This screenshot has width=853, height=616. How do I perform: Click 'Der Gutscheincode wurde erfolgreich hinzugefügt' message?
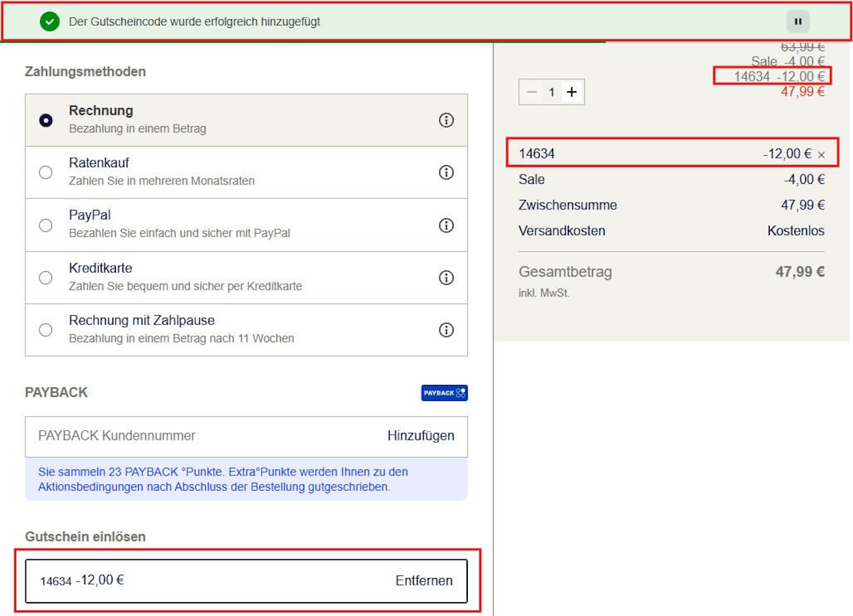coord(195,22)
